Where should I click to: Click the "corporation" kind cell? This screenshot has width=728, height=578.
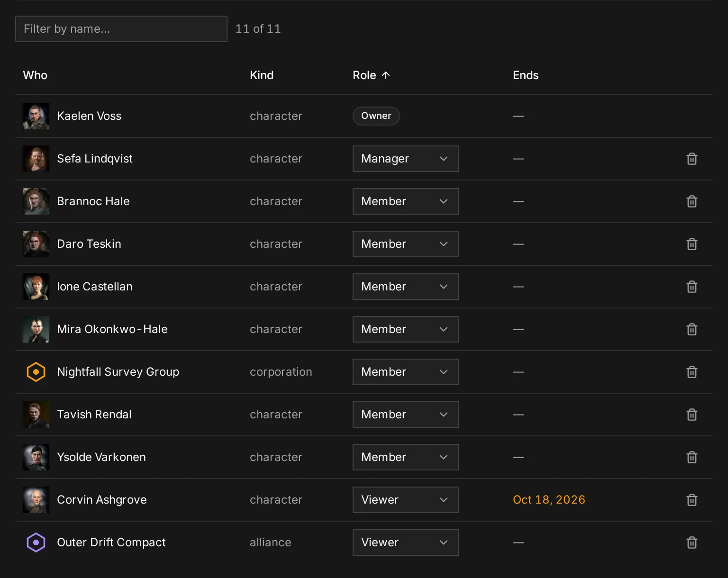point(281,372)
